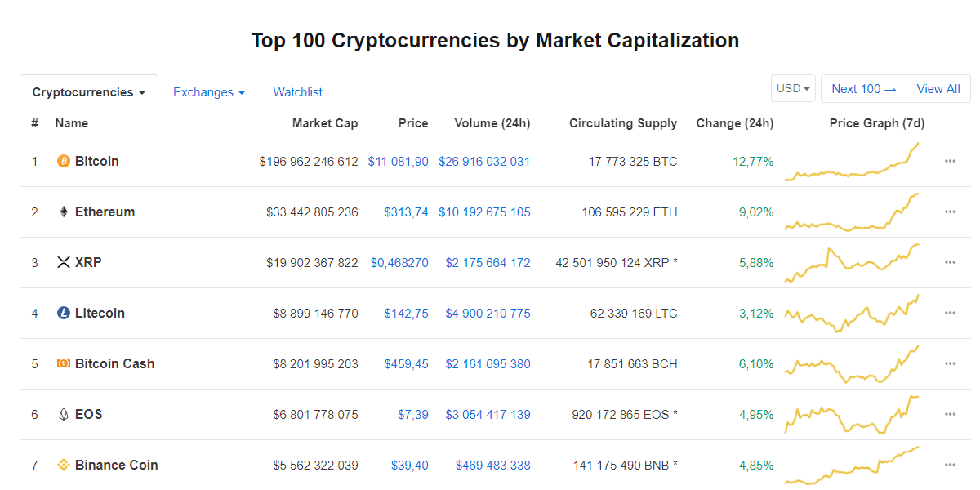Click the Litecoin logo icon
Image resolution: width=980 pixels, height=490 pixels.
click(64, 314)
